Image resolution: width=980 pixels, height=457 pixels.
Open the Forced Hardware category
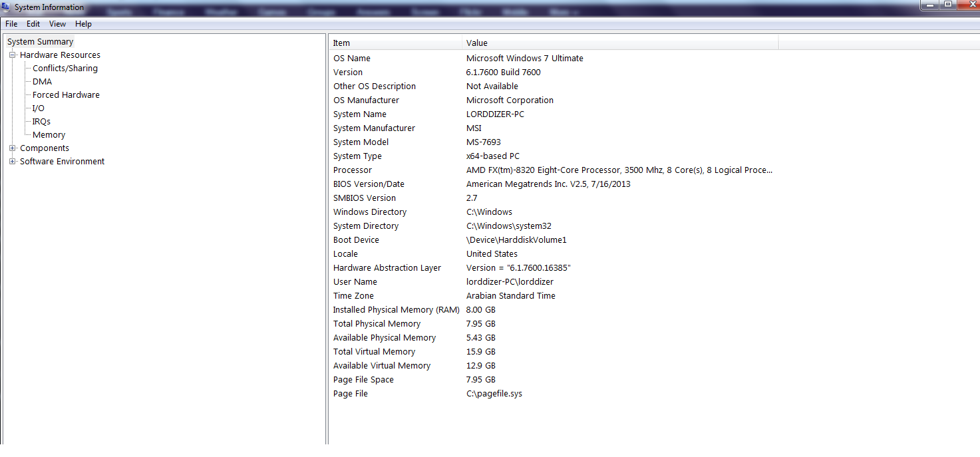tap(66, 95)
